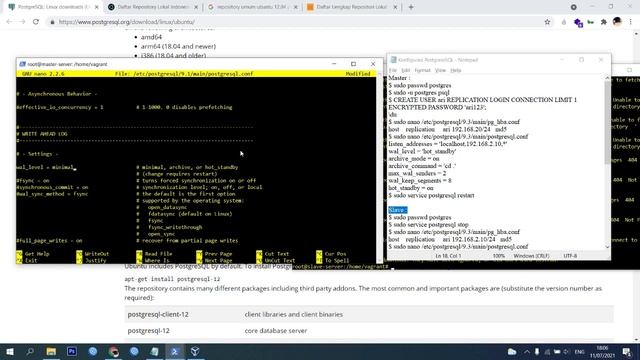This screenshot has width=640, height=360.
Task: Go forward in Chrome browser
Action: coord(22,22)
